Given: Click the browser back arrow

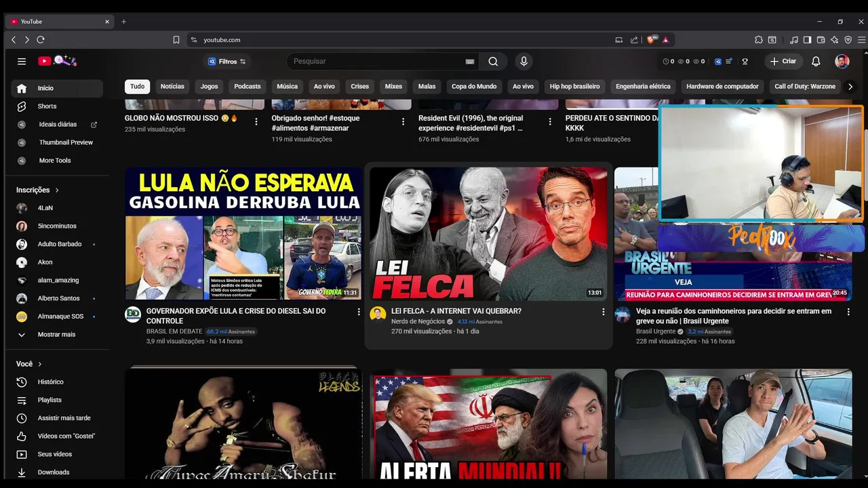Looking at the screenshot, I should (14, 40).
